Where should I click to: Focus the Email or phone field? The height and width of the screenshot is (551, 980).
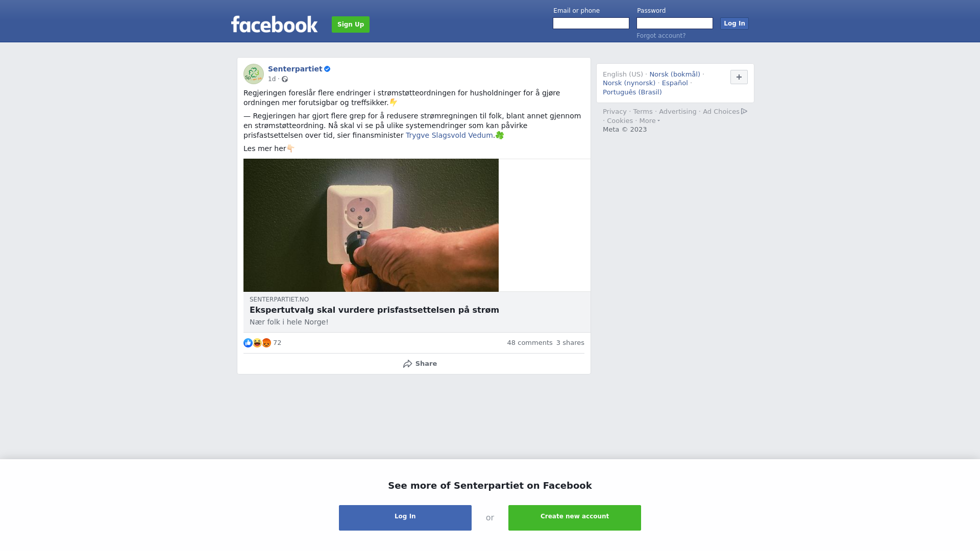point(591,23)
